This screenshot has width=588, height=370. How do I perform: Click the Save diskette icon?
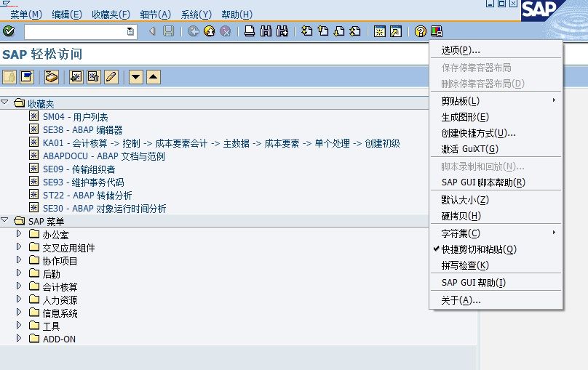pyautogui.click(x=169, y=31)
